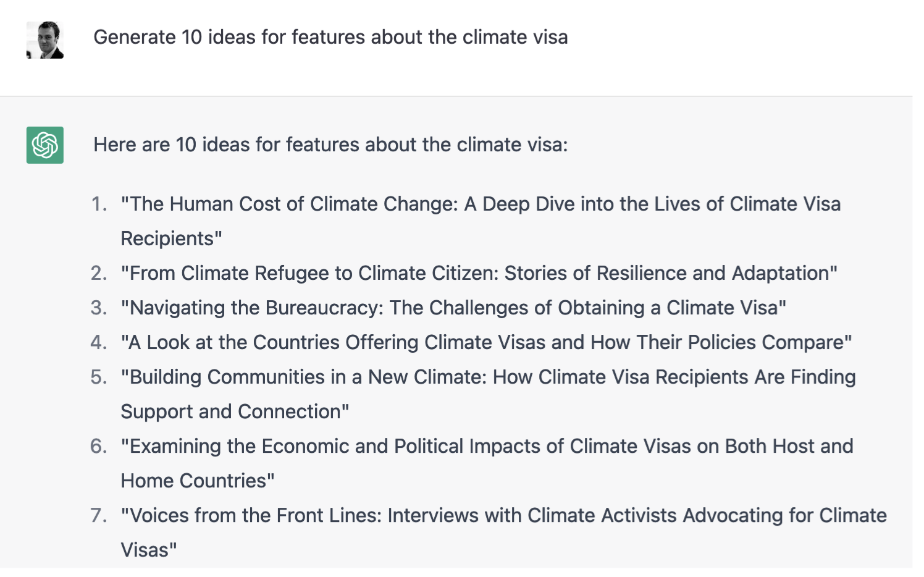Select 'Building Communities in a New Climate' idea

click(488, 377)
